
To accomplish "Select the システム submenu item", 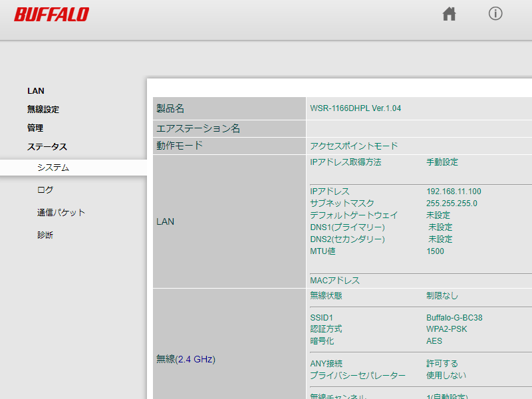I will (53, 168).
